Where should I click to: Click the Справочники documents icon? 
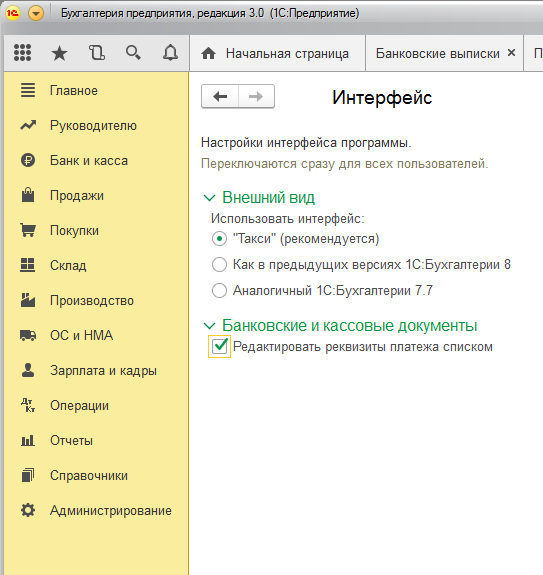pyautogui.click(x=28, y=475)
